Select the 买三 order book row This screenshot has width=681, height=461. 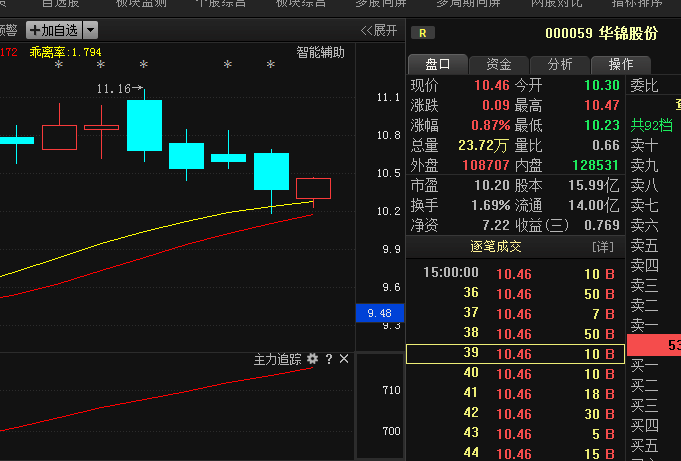(654, 406)
